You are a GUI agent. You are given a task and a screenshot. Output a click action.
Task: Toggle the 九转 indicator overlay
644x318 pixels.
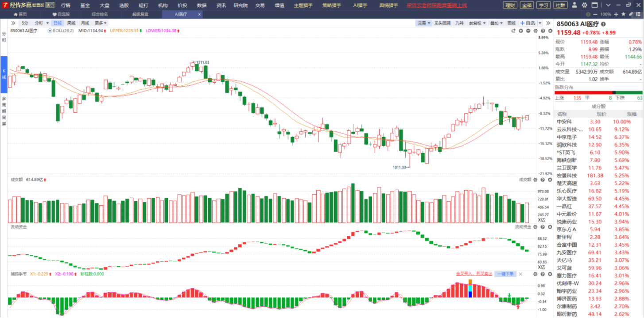coord(459,23)
